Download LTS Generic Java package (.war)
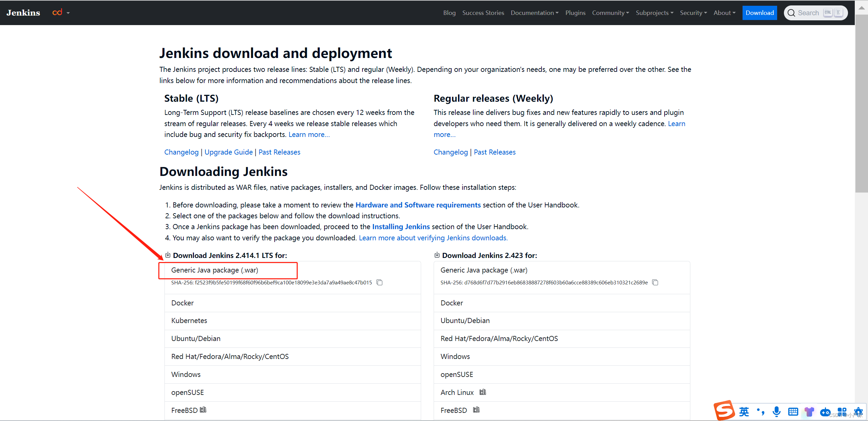The height and width of the screenshot is (421, 868). (x=215, y=270)
